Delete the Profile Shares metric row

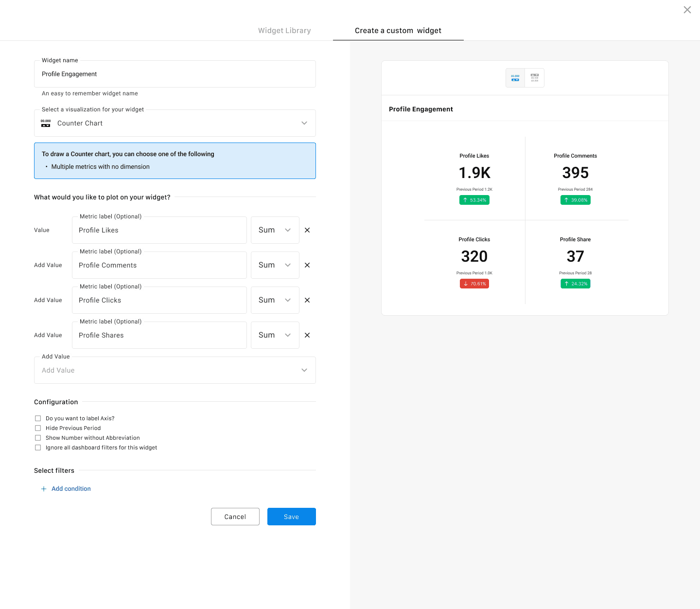[x=307, y=335]
